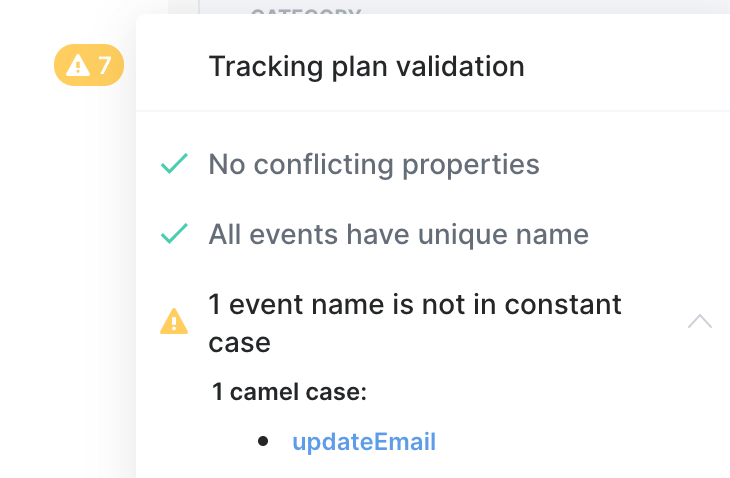
Task: Click the '1 camel case:' label
Action: [x=290, y=392]
